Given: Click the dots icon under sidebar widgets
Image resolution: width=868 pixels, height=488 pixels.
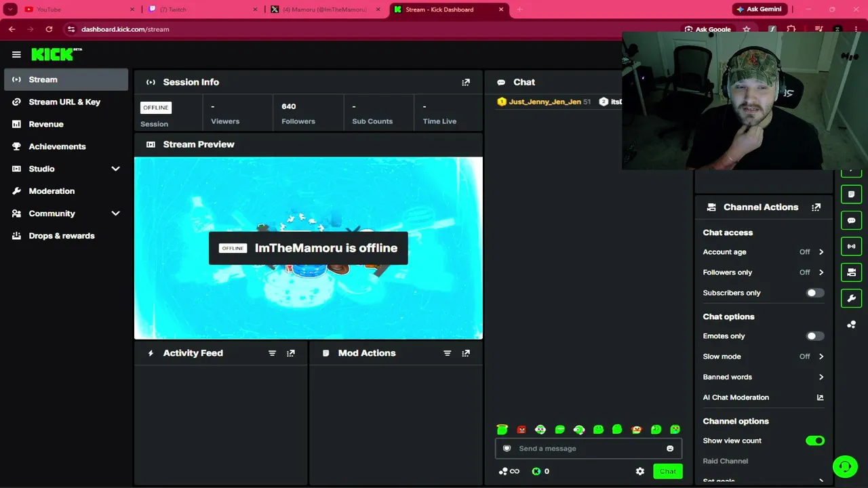Looking at the screenshot, I should pyautogui.click(x=852, y=325).
